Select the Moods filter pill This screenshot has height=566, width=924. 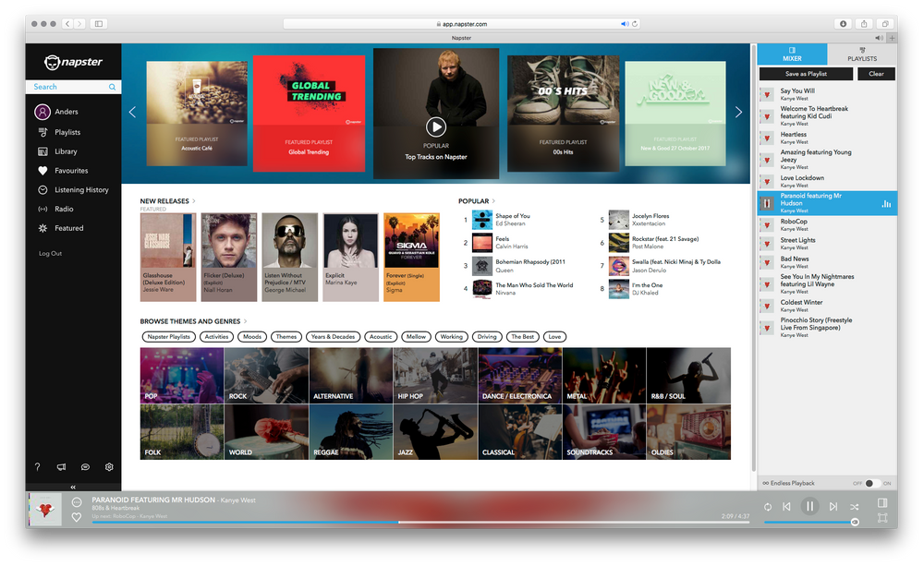252,337
